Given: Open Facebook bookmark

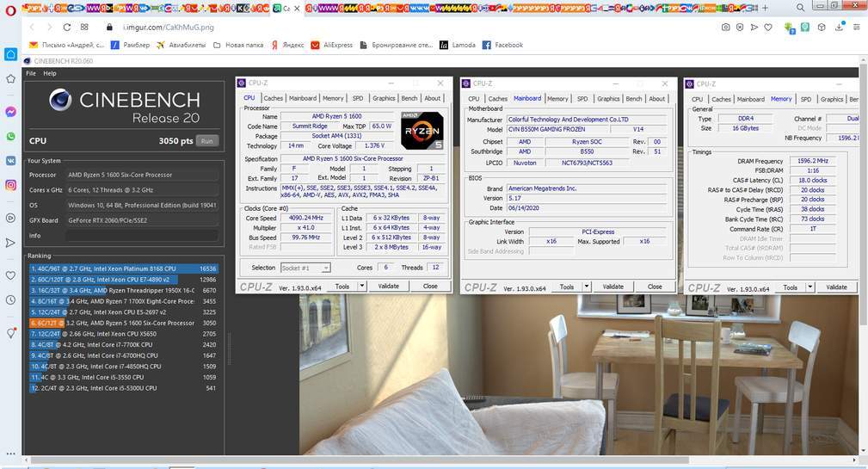Looking at the screenshot, I should pyautogui.click(x=502, y=45).
